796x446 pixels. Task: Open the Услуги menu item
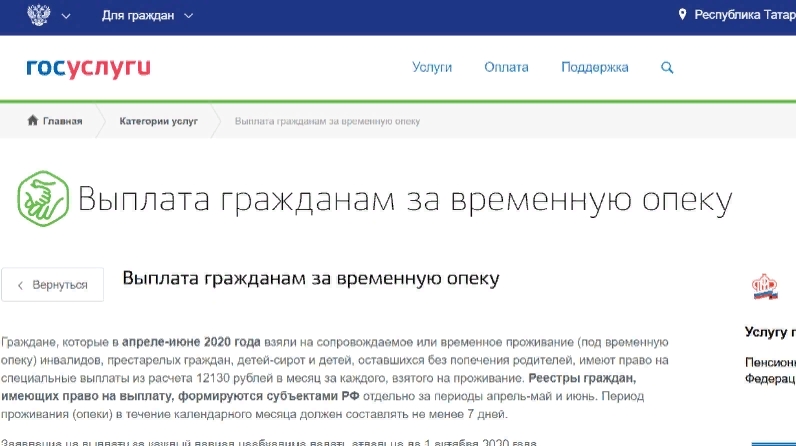tap(432, 68)
